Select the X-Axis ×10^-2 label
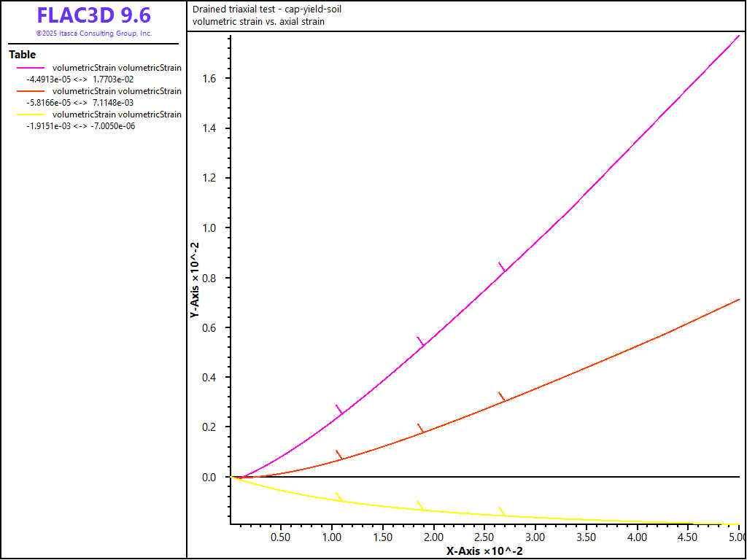 coord(484,551)
